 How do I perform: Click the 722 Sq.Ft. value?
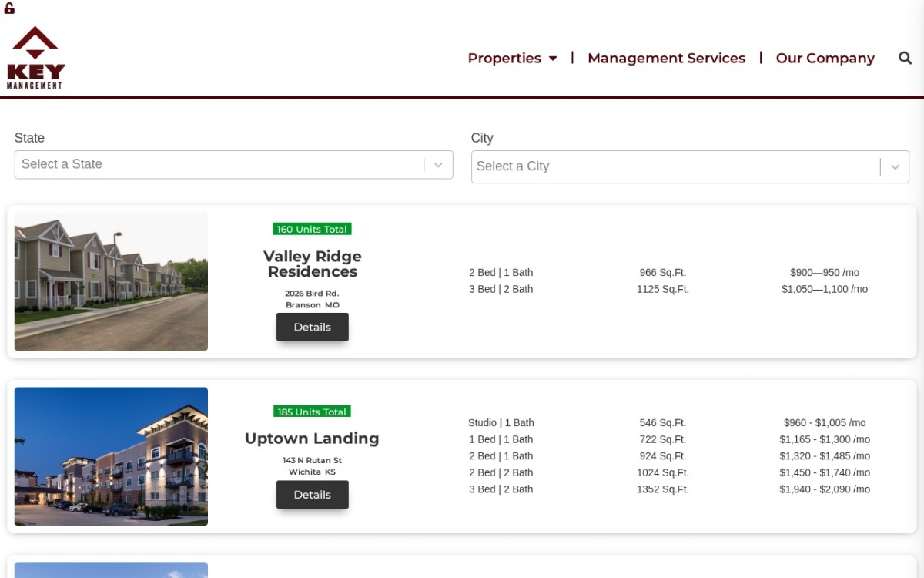[x=663, y=439]
